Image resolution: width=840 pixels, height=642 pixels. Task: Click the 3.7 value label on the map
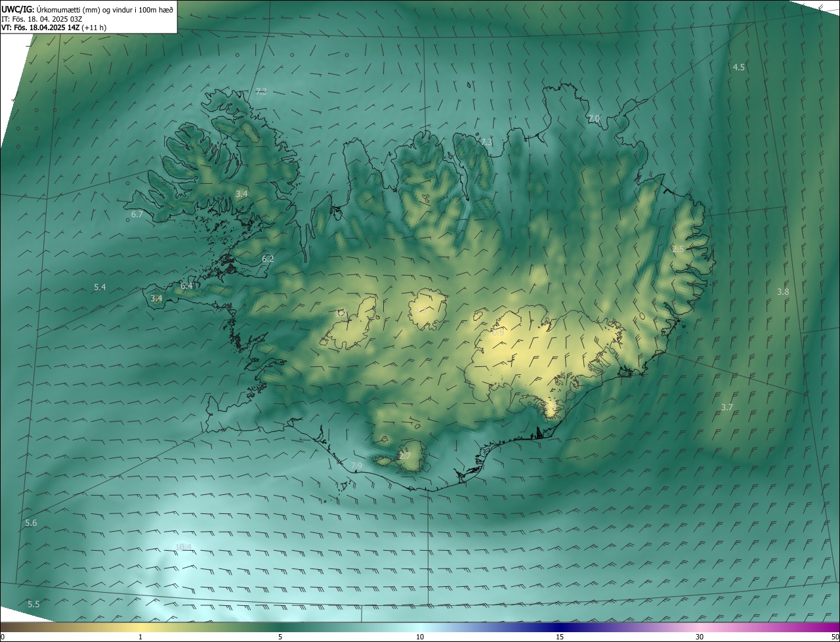click(726, 408)
